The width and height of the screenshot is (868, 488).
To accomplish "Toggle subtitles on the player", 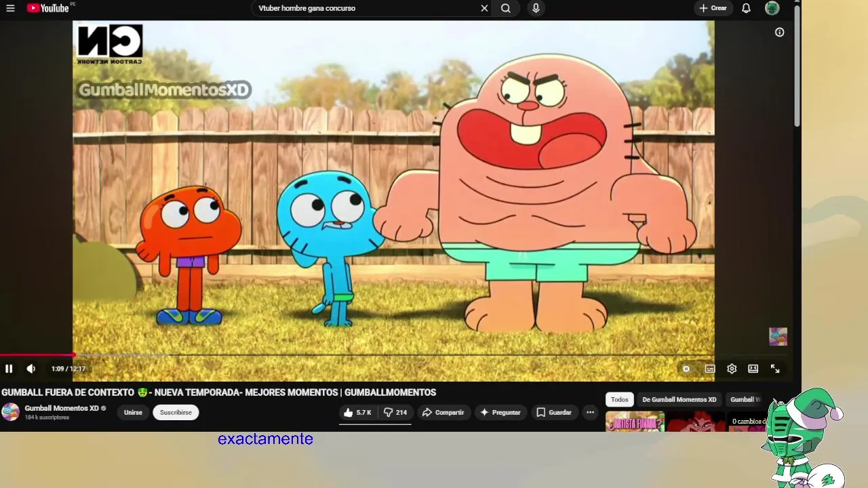I will point(710,369).
